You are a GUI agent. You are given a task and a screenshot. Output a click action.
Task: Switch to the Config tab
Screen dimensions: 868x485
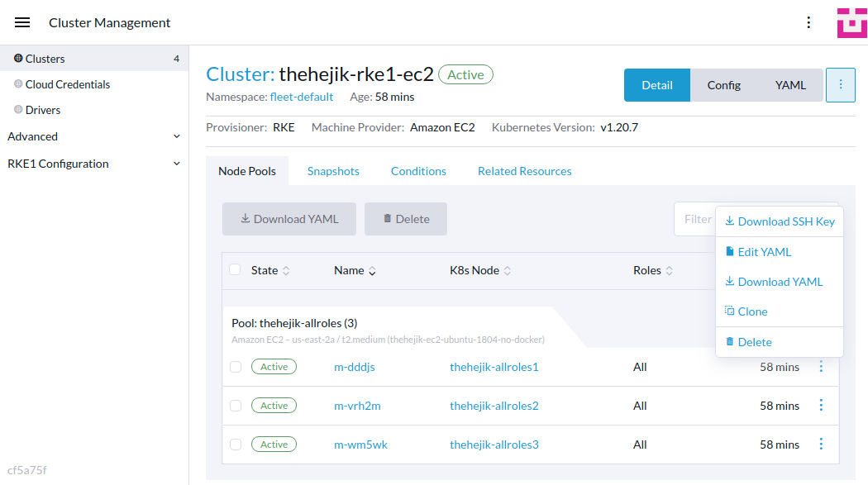[723, 84]
